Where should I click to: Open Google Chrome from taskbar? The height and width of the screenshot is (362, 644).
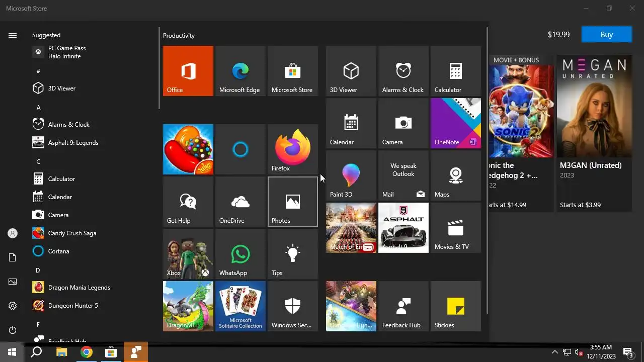point(87,352)
